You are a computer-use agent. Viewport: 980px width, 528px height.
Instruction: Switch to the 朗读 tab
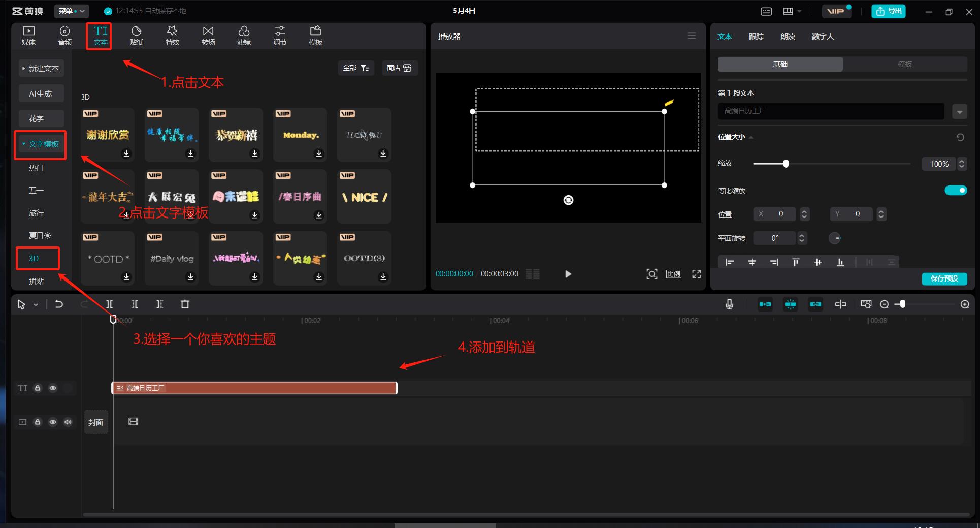[x=788, y=37]
